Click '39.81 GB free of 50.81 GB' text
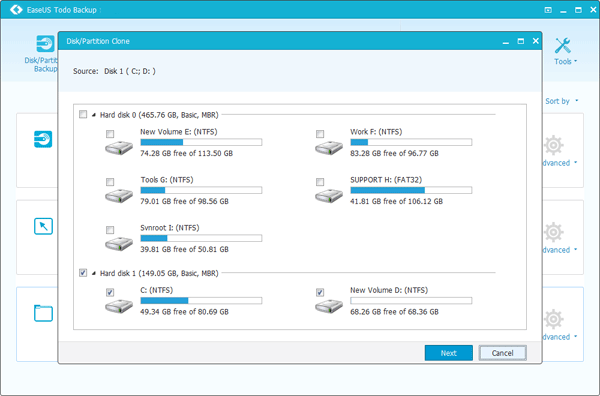The width and height of the screenshot is (600, 396). pyautogui.click(x=184, y=249)
